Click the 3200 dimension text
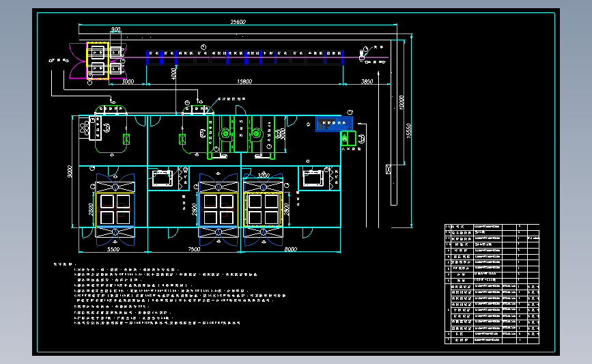Image resolution: width=592 pixels, height=364 pixels. pos(264,176)
